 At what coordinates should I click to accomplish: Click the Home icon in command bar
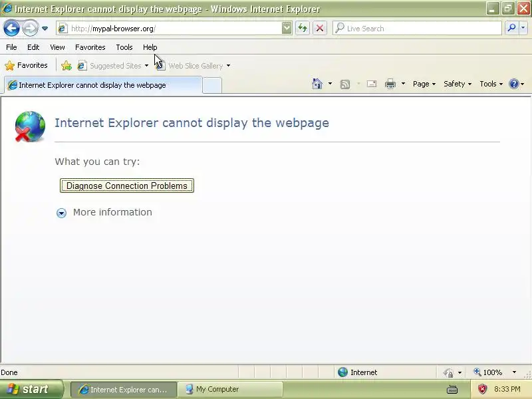coord(317,84)
